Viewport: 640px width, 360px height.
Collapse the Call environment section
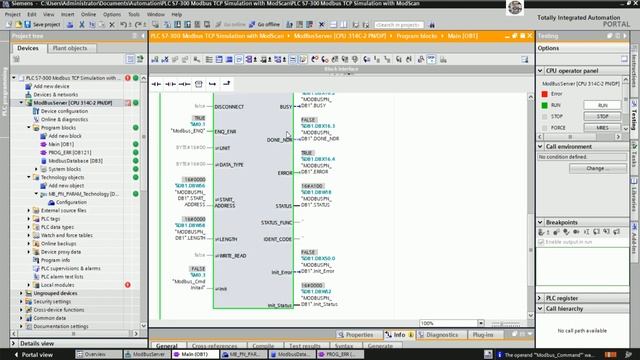tap(540, 146)
